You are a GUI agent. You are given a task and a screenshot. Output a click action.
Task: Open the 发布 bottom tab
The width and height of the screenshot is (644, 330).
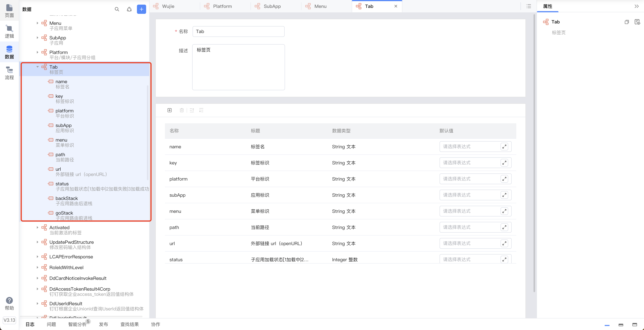click(x=103, y=324)
